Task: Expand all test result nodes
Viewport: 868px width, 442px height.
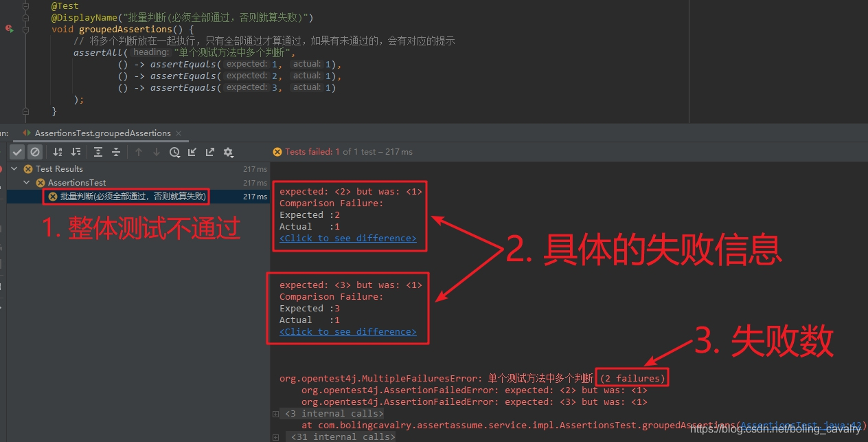Action: point(98,152)
